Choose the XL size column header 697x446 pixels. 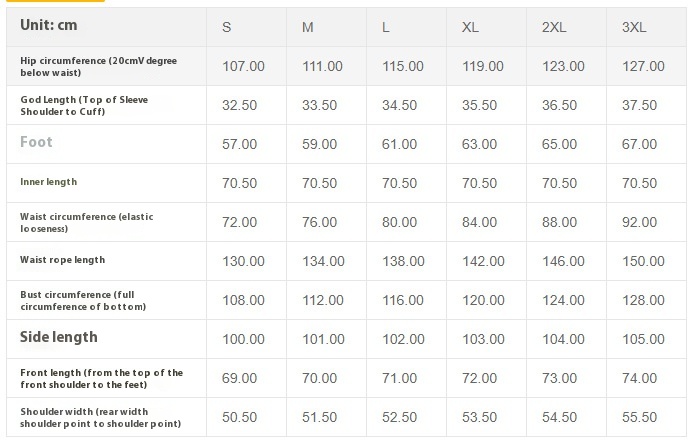(470, 27)
